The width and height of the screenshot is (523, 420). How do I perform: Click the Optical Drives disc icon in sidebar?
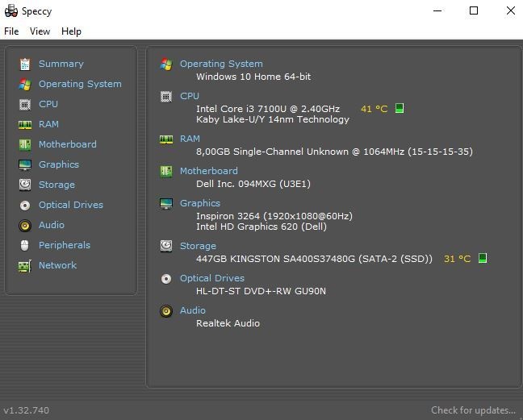tap(24, 205)
